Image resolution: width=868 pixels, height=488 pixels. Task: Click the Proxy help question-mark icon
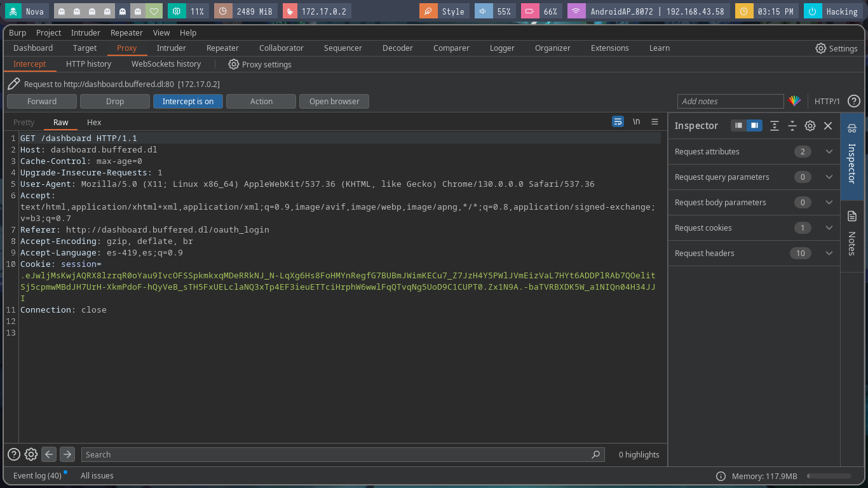[x=854, y=101]
